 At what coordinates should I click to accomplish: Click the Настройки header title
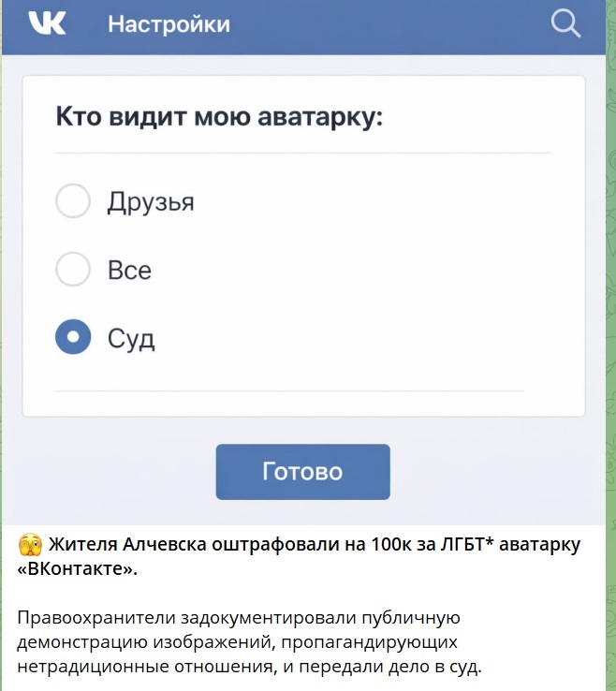point(169,24)
